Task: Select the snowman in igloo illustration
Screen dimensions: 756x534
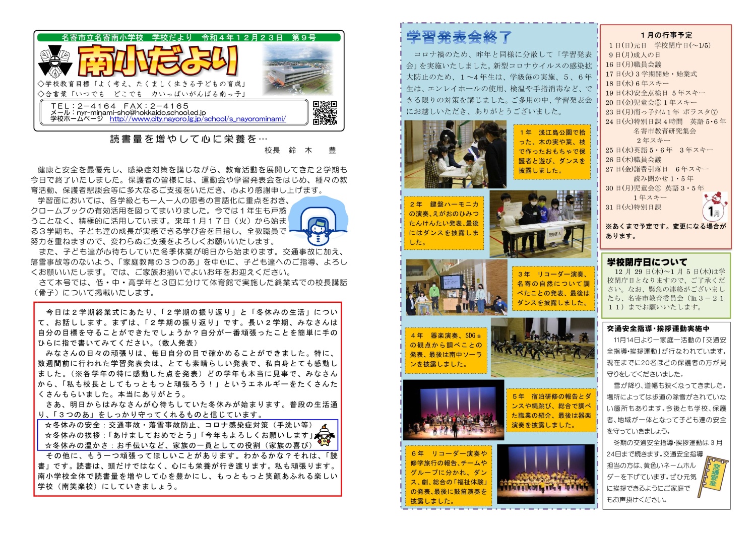Action: (319, 222)
